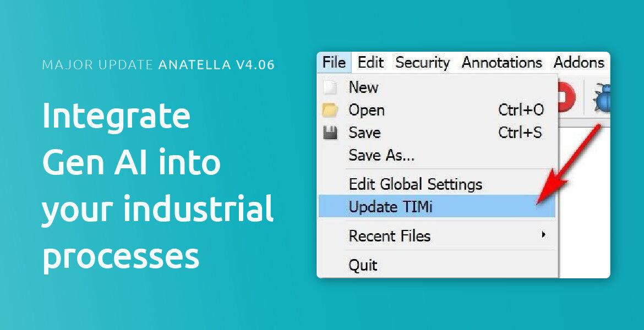Click the large red arrow annotation
This screenshot has height=330, width=644.
(x=567, y=165)
